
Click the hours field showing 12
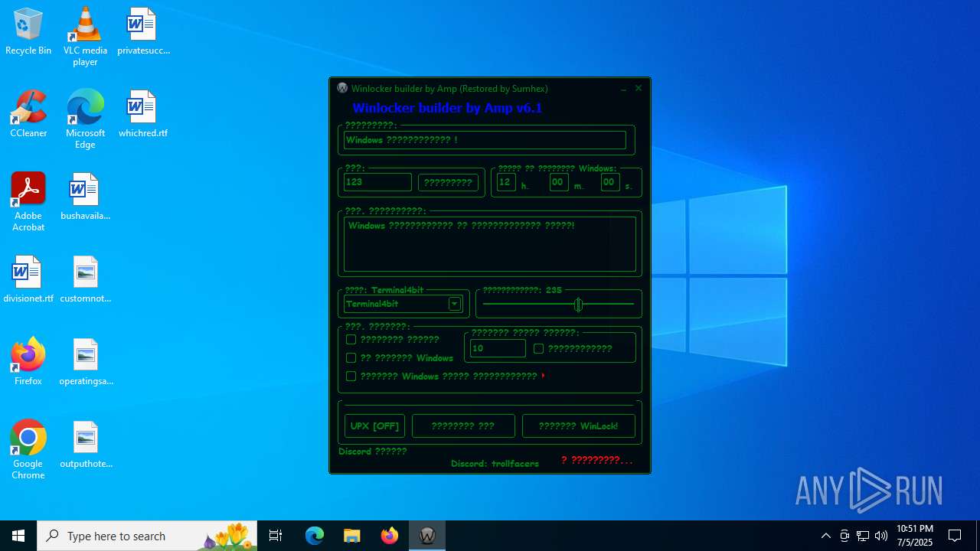pyautogui.click(x=506, y=182)
